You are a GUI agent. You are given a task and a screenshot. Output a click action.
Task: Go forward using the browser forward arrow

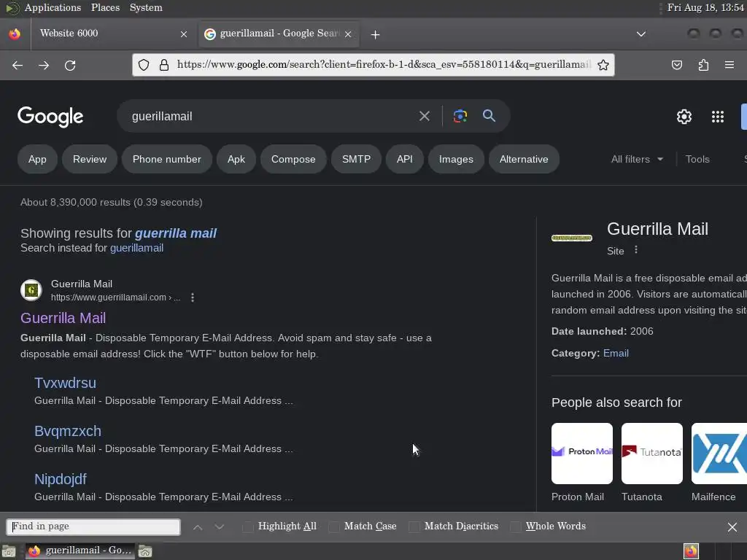click(x=44, y=65)
